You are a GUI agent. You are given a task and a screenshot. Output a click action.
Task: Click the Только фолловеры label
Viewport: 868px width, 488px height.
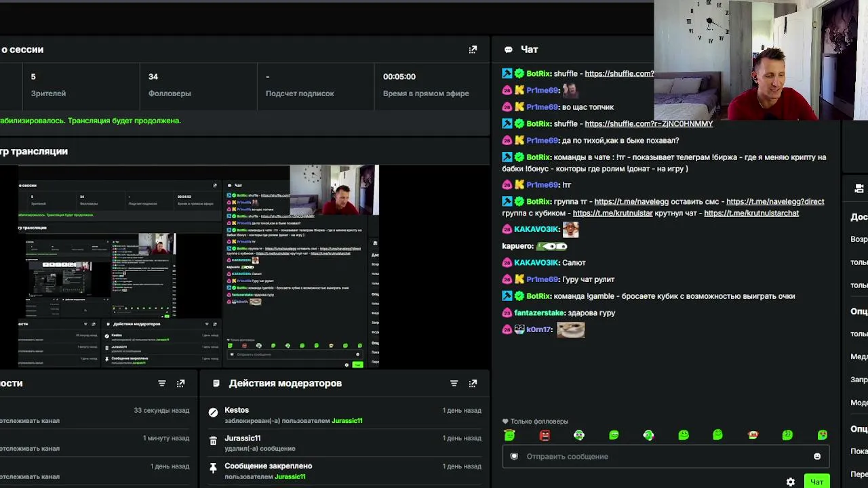pyautogui.click(x=539, y=422)
